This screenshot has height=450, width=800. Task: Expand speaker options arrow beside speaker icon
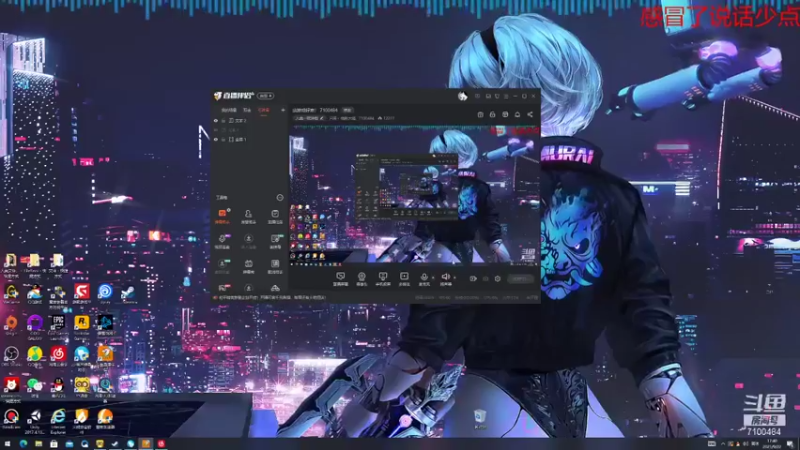(455, 278)
